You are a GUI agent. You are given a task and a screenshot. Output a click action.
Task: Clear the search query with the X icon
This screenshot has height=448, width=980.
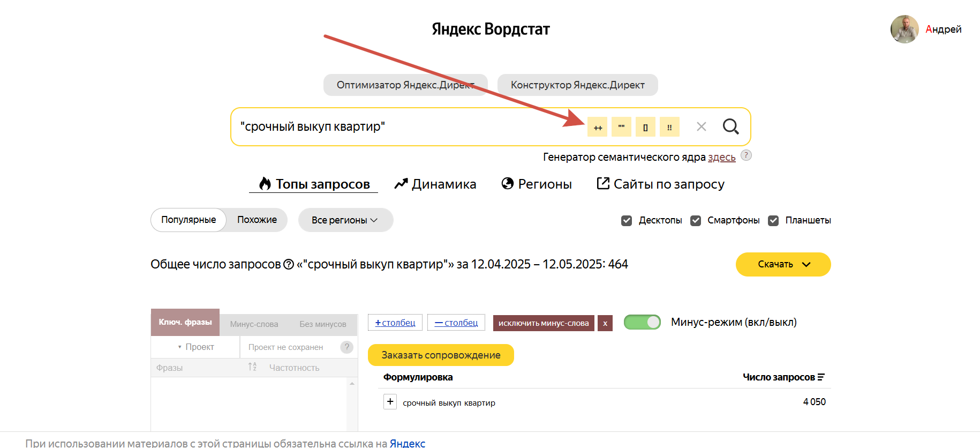pos(702,126)
